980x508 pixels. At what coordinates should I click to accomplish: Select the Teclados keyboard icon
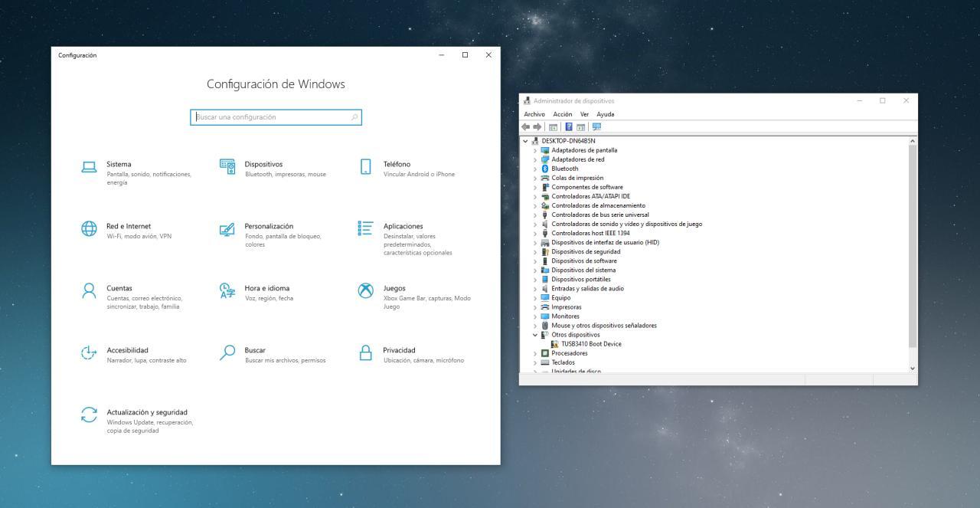[x=545, y=362]
